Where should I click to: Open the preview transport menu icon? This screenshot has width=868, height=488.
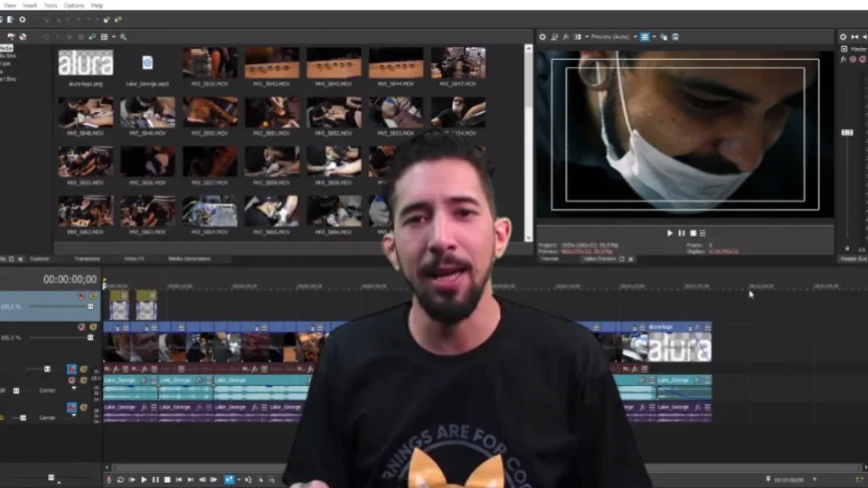pos(703,233)
